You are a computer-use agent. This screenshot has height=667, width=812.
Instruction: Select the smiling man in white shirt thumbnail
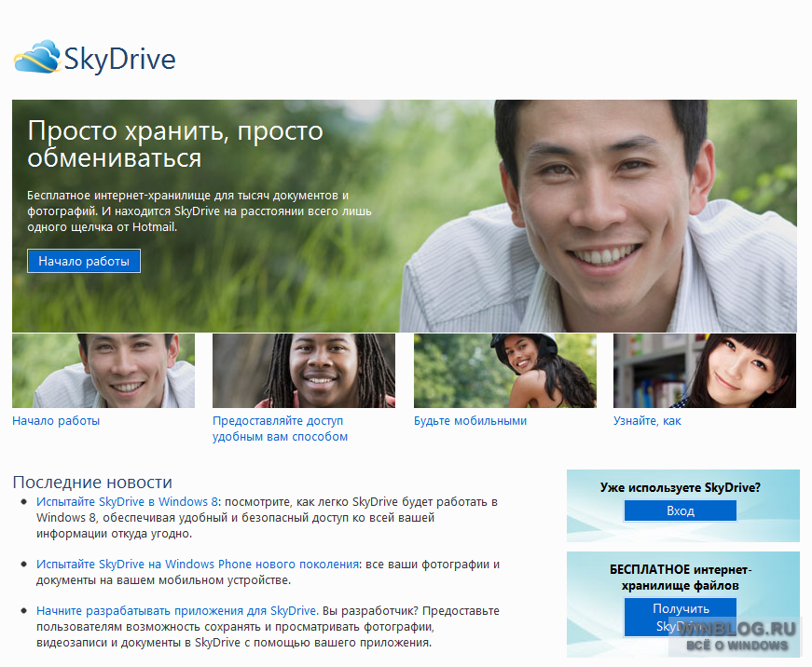coord(103,371)
